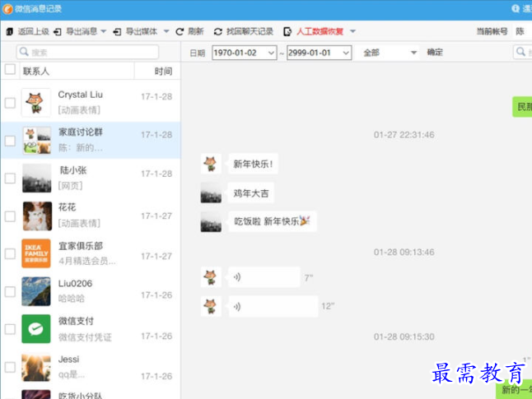Tick the Jessi checkbox

10,367
